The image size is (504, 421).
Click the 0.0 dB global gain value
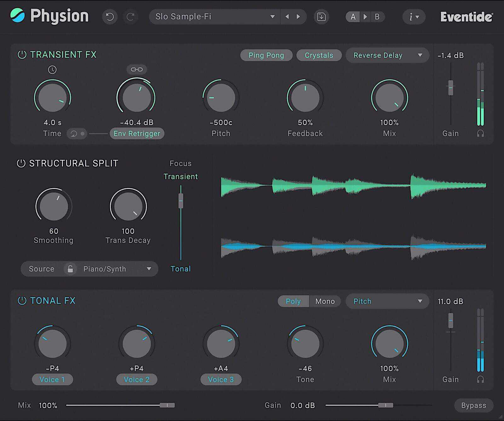coord(303,405)
